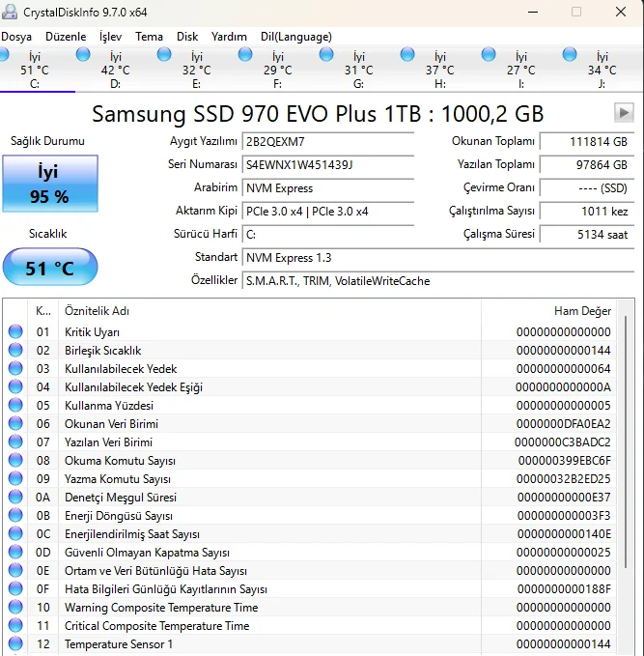Click the blue status orb for G: drive
Viewport: 644px width, 656px height.
326,54
